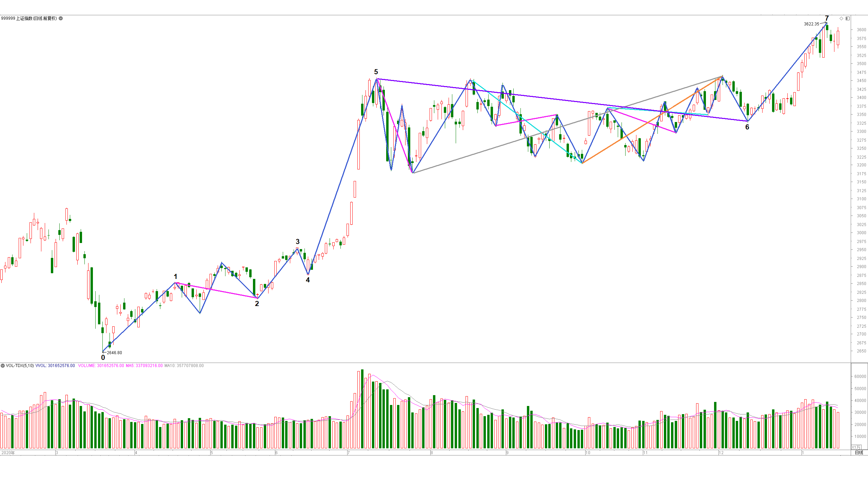Open the main chart title dropdown arrow
Image resolution: width=868 pixels, height=488 pixels.
tap(61, 18)
